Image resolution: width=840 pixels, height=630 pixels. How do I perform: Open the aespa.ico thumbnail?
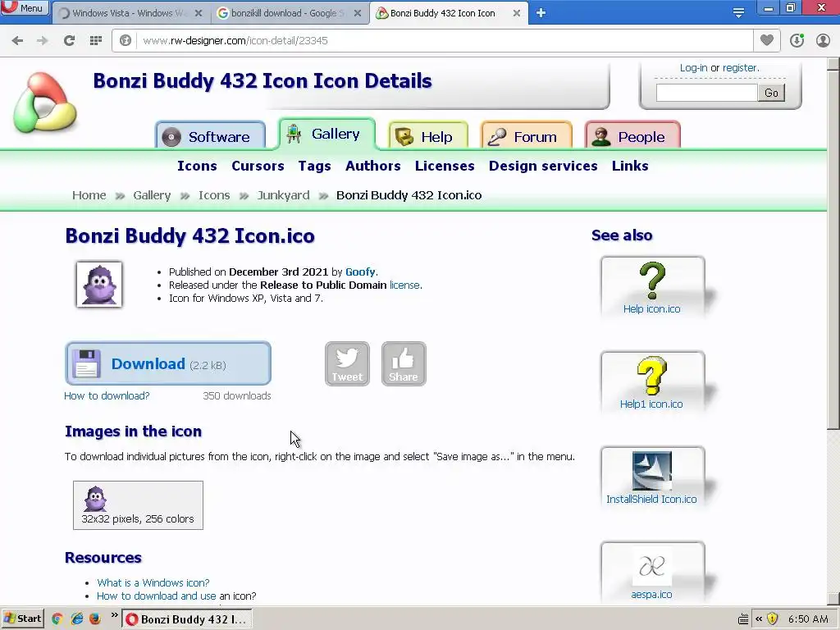(652, 572)
